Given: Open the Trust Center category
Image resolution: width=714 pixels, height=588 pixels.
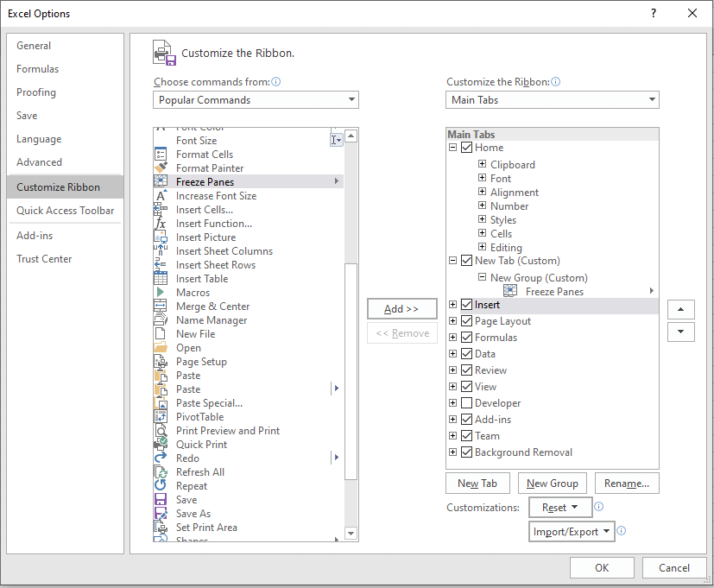Looking at the screenshot, I should click(x=44, y=259).
